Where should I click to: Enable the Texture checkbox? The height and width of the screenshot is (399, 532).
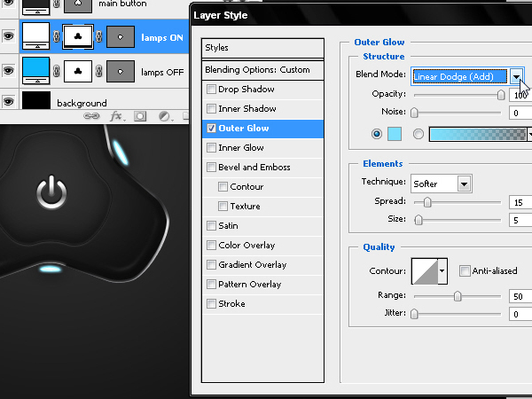223,207
